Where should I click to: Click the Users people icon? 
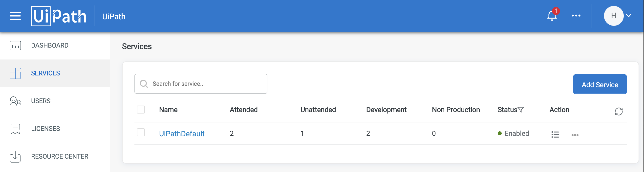click(x=15, y=101)
